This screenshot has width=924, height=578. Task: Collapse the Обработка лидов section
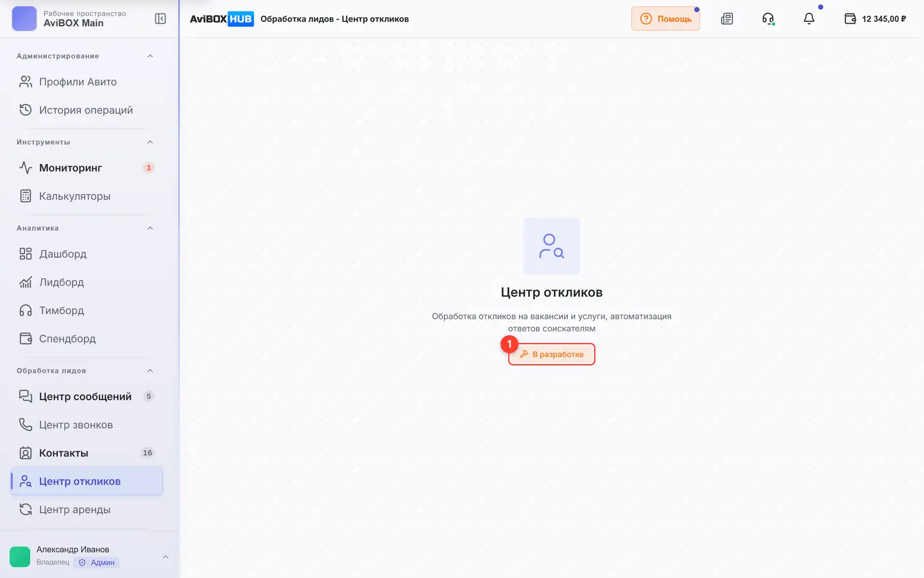[150, 371]
